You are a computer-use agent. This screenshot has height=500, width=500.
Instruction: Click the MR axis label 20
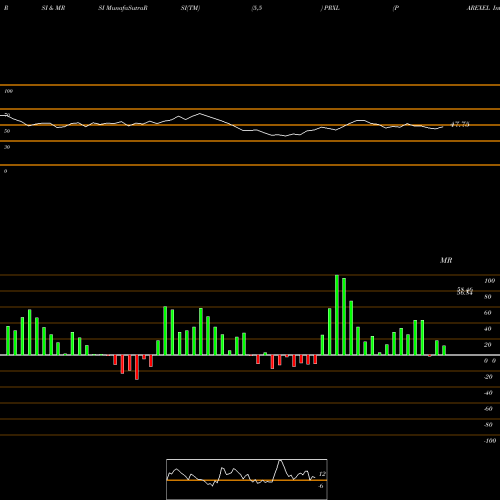488,345
